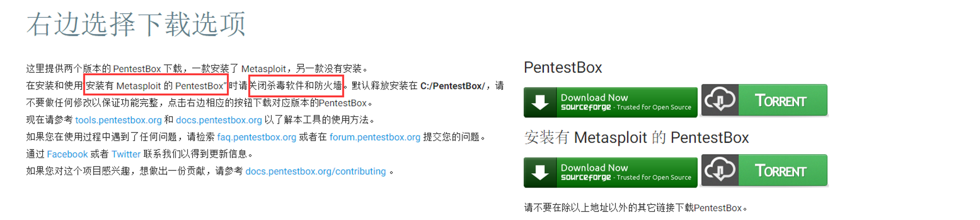Click the cloud download icon beside second TORRENT
The width and height of the screenshot is (980, 220).
720,170
